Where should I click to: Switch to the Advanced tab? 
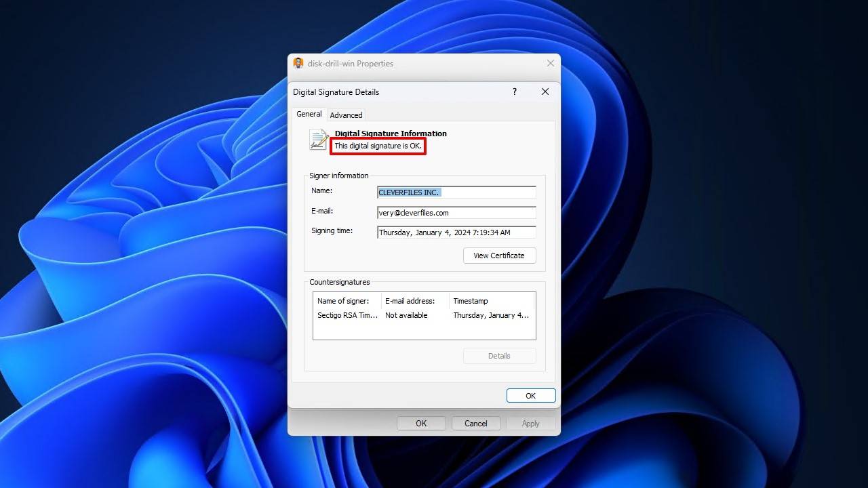tap(346, 115)
